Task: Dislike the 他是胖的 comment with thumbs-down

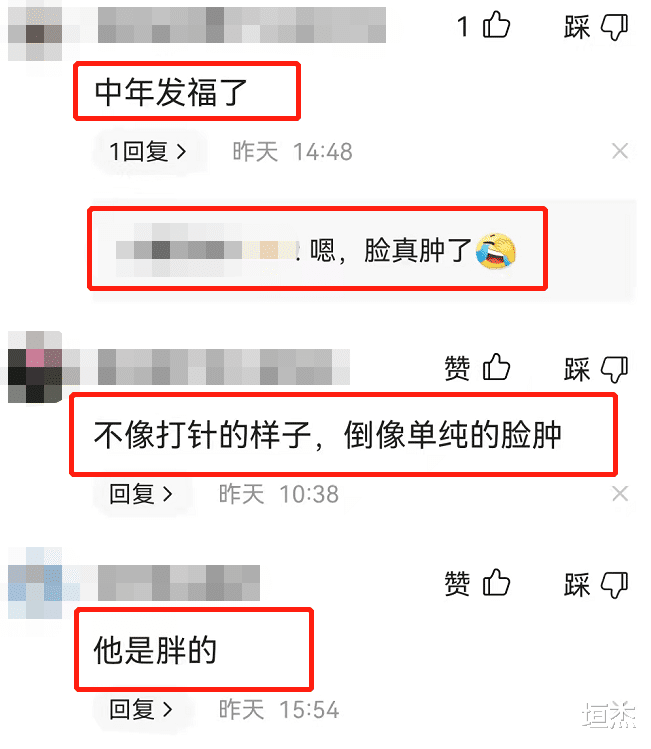Action: coord(614,585)
